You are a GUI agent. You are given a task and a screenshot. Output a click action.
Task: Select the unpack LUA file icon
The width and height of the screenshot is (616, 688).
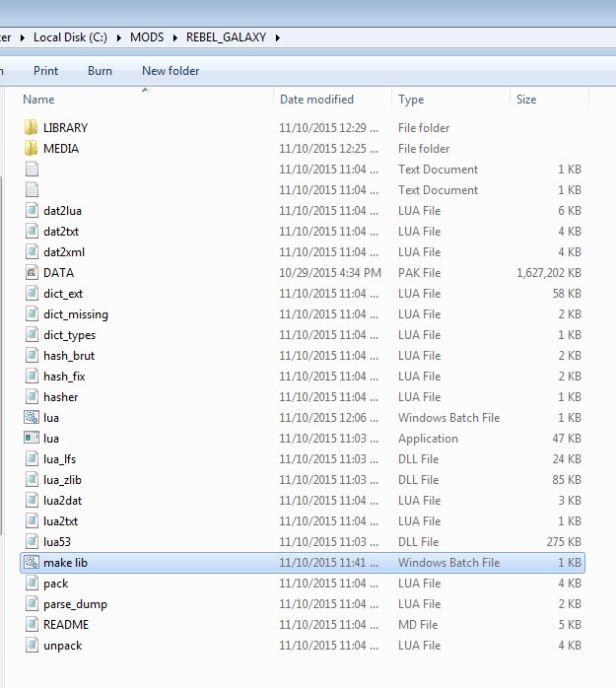pos(31,646)
